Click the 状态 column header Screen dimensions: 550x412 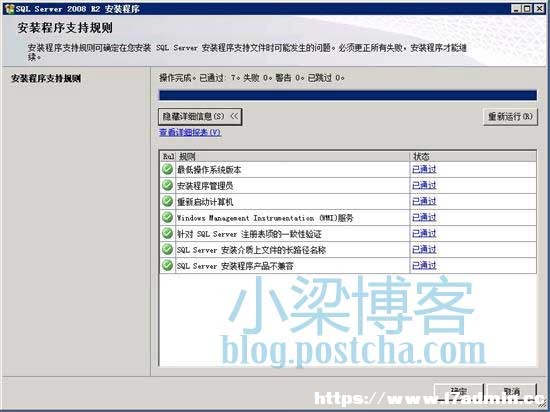pos(473,156)
